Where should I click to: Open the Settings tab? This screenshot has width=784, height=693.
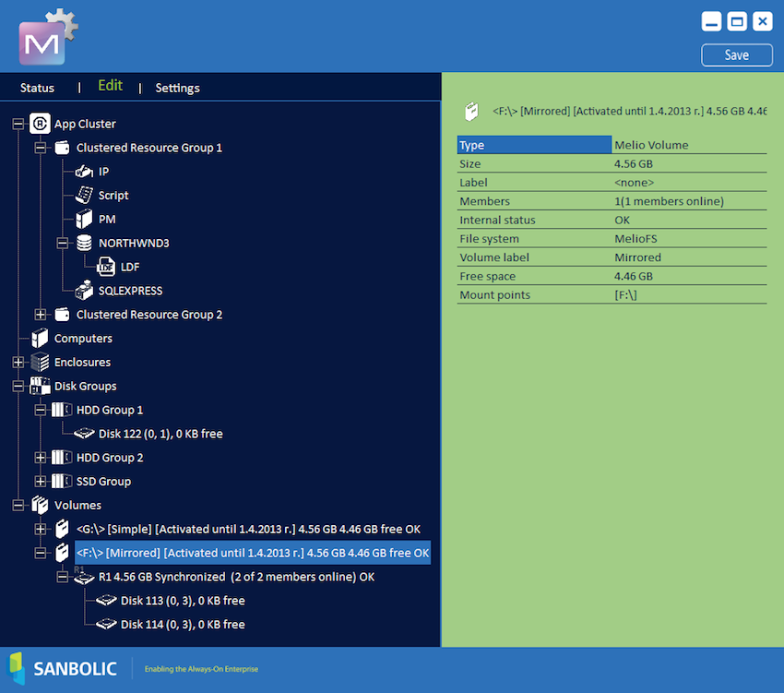coord(177,88)
